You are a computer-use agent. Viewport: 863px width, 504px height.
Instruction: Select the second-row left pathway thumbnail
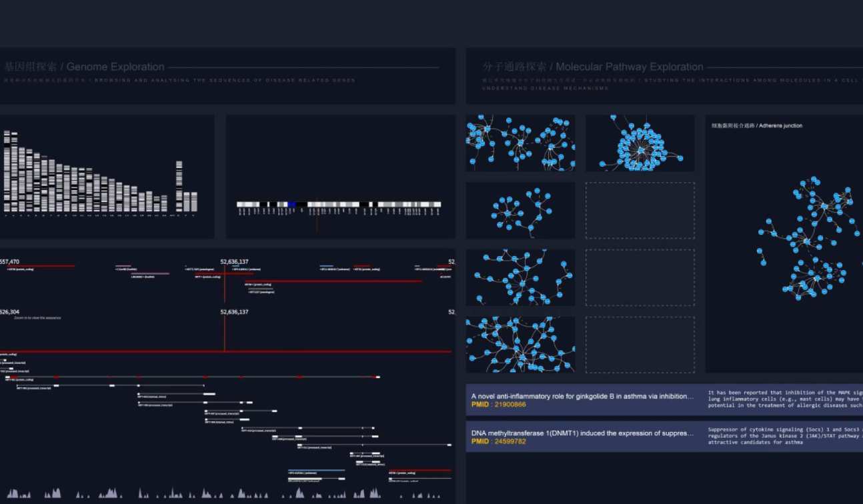click(x=520, y=210)
